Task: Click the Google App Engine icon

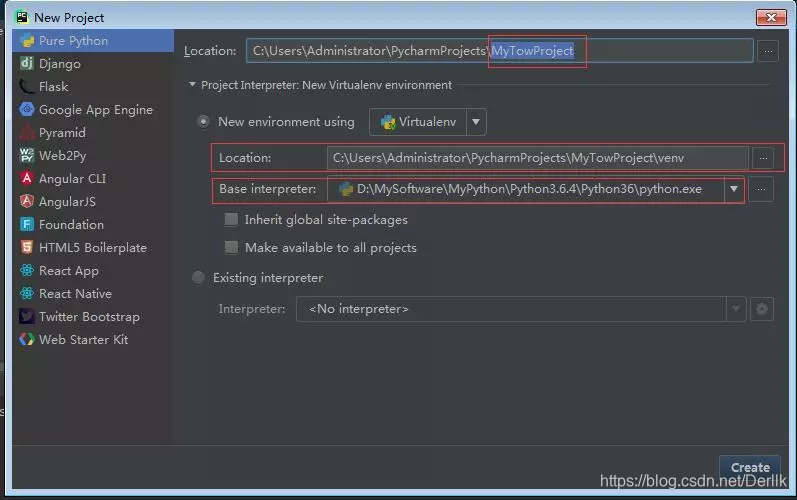Action: (x=27, y=109)
